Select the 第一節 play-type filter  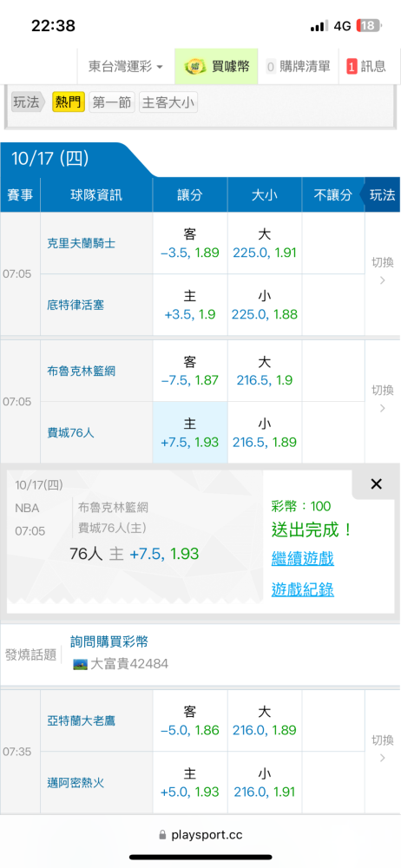pos(111,102)
